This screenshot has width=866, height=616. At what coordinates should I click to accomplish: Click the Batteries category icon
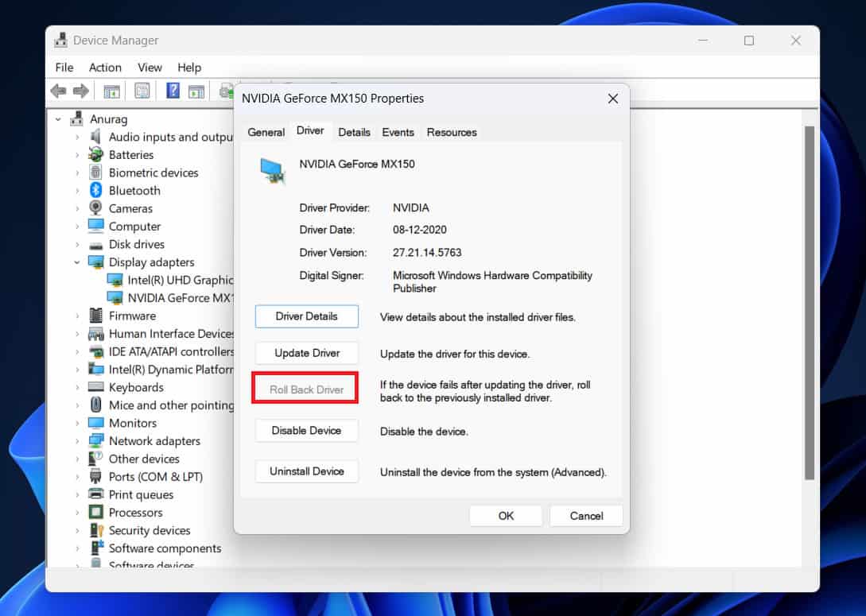(x=95, y=154)
